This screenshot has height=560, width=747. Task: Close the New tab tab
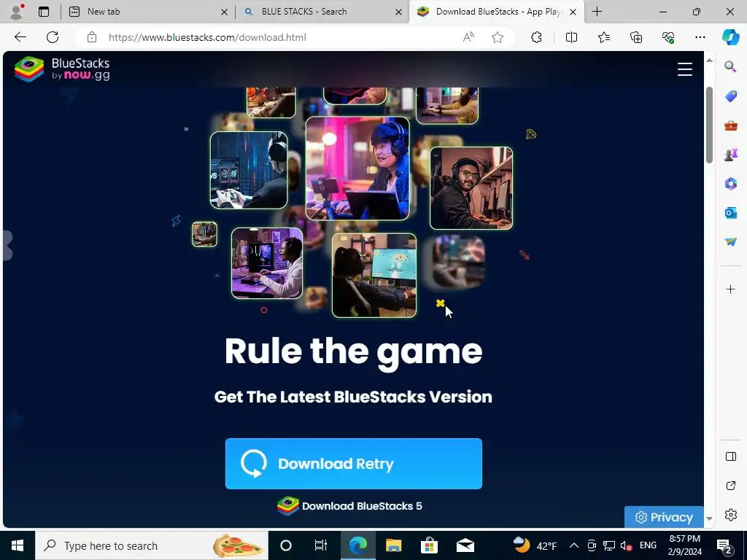click(x=224, y=12)
